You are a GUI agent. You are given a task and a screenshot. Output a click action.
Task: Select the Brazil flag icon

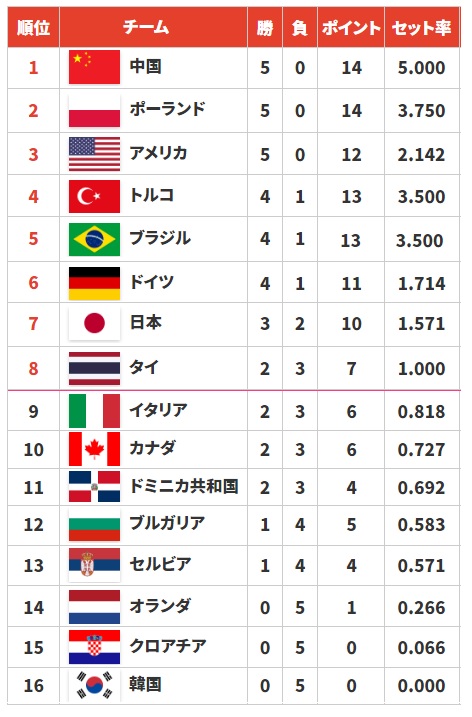(x=94, y=239)
